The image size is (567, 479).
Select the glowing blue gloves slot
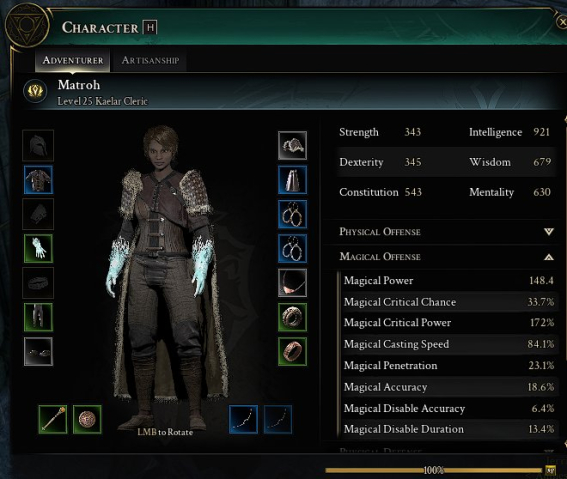(38, 248)
